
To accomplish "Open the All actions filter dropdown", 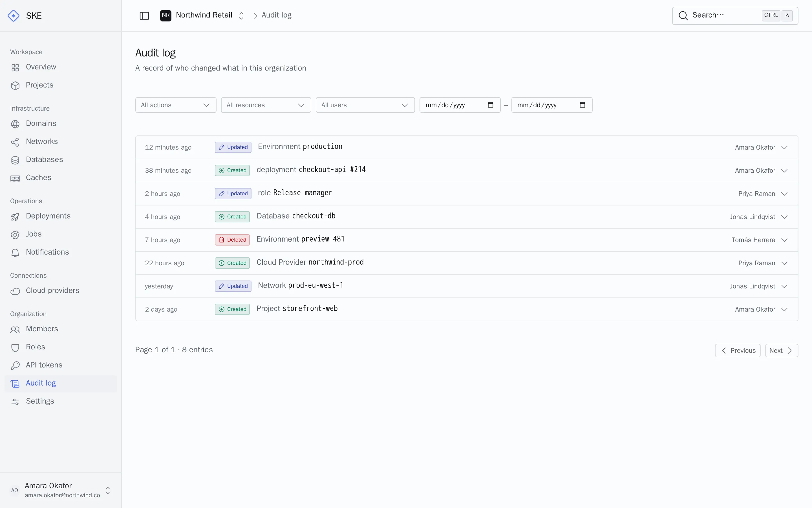I will point(176,105).
